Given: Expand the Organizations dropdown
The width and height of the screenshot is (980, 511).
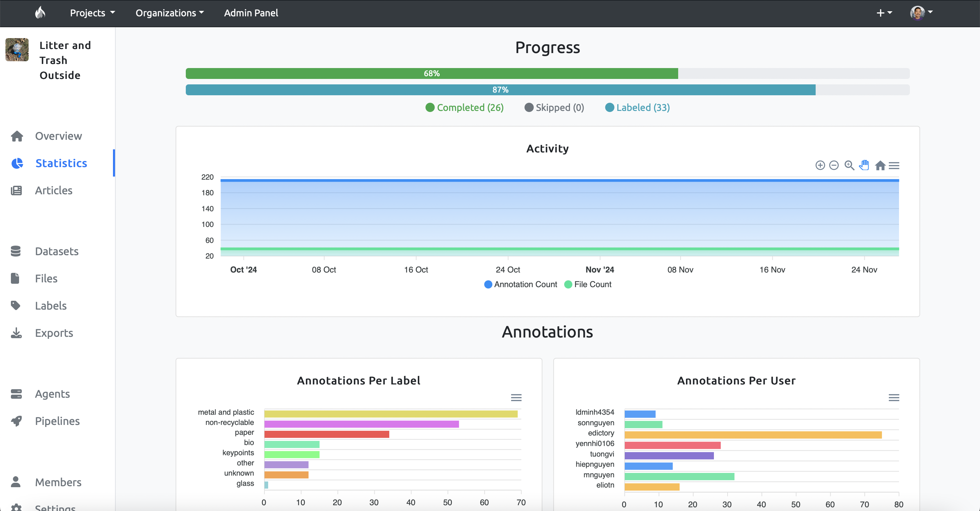Looking at the screenshot, I should coord(170,13).
